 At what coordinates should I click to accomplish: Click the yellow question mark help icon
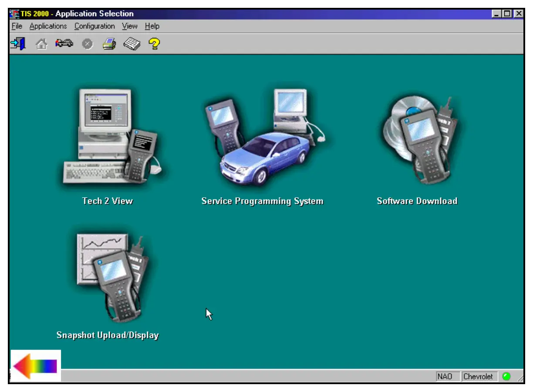pos(154,44)
